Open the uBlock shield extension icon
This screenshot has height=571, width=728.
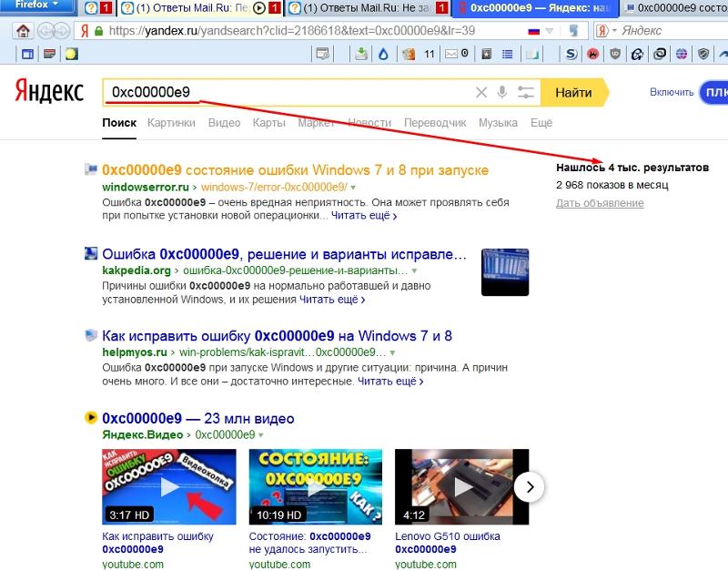615,54
